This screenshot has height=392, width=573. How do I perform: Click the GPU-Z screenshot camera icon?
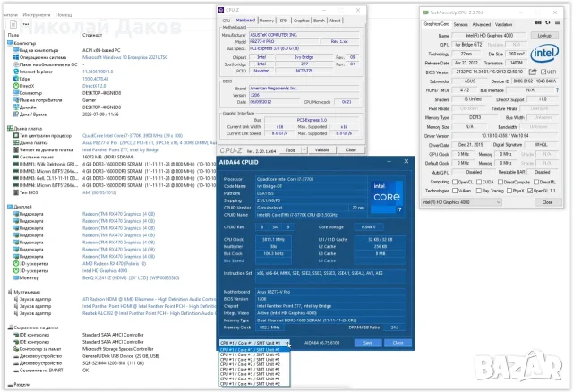click(x=538, y=22)
